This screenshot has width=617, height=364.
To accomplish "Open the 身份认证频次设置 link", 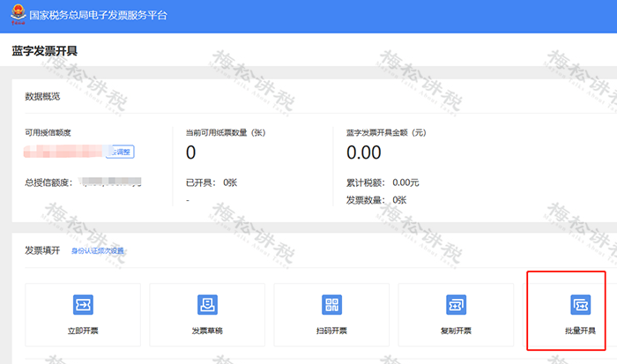I will pos(98,251).
